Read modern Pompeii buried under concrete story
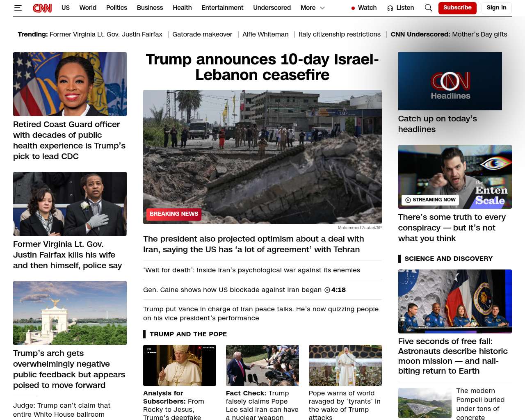This screenshot has height=420, width=525. [x=480, y=404]
